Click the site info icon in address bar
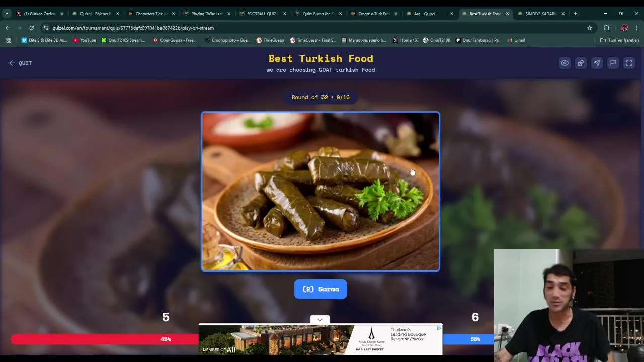Screen dimensions: 644x362 tap(46, 28)
